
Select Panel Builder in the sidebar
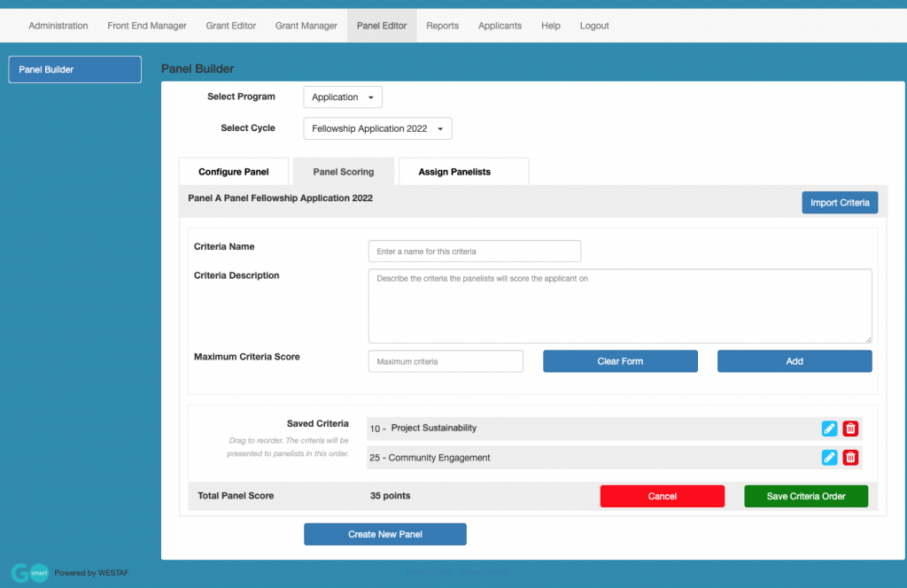pyautogui.click(x=74, y=68)
